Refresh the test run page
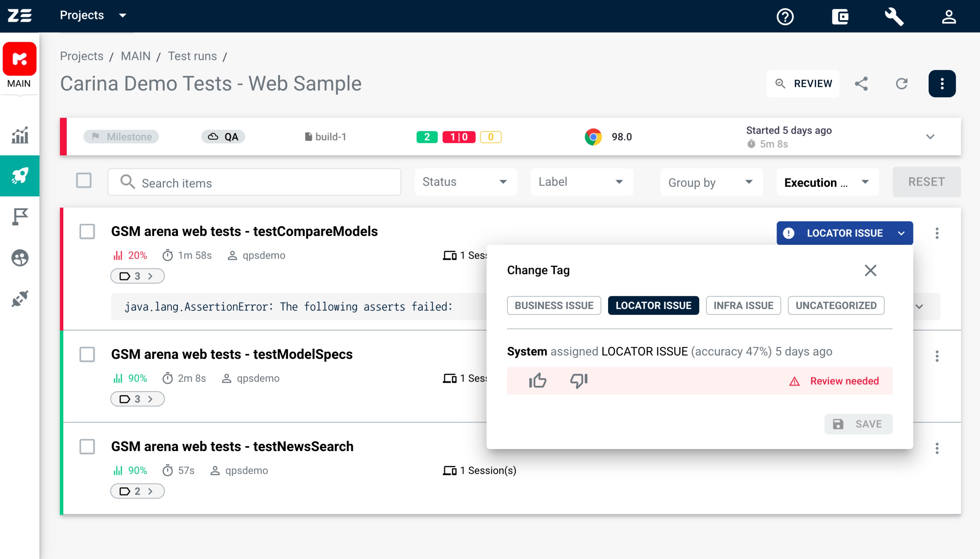Viewport: 980px width, 559px height. 901,83
